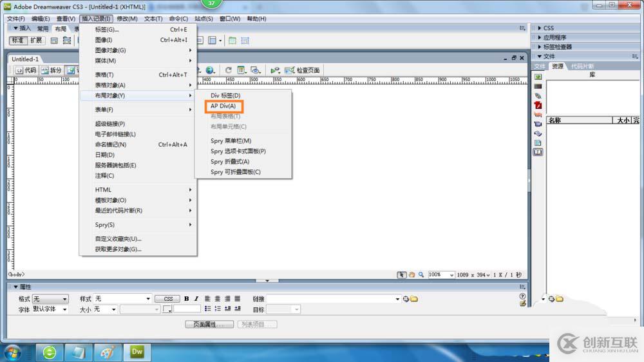Insert Spry 菜单栏(M) from submenu
The height and width of the screenshot is (362, 644).
[231, 140]
